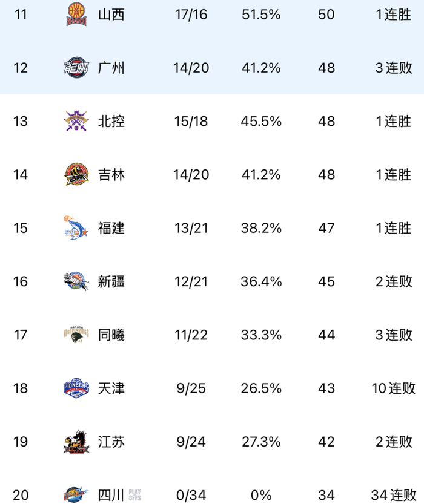Tap the Tianjin (天津) Pioneers logo
The image size is (424, 504).
76,388
